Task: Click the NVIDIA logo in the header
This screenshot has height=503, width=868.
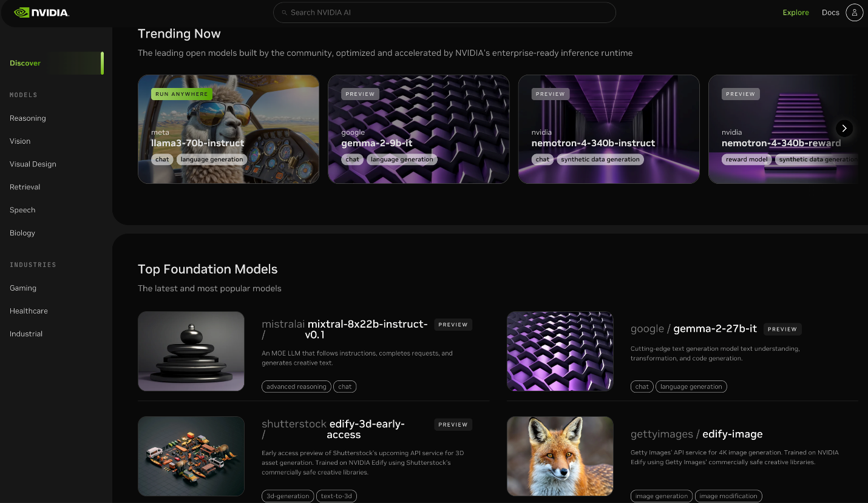Action: 41,12
